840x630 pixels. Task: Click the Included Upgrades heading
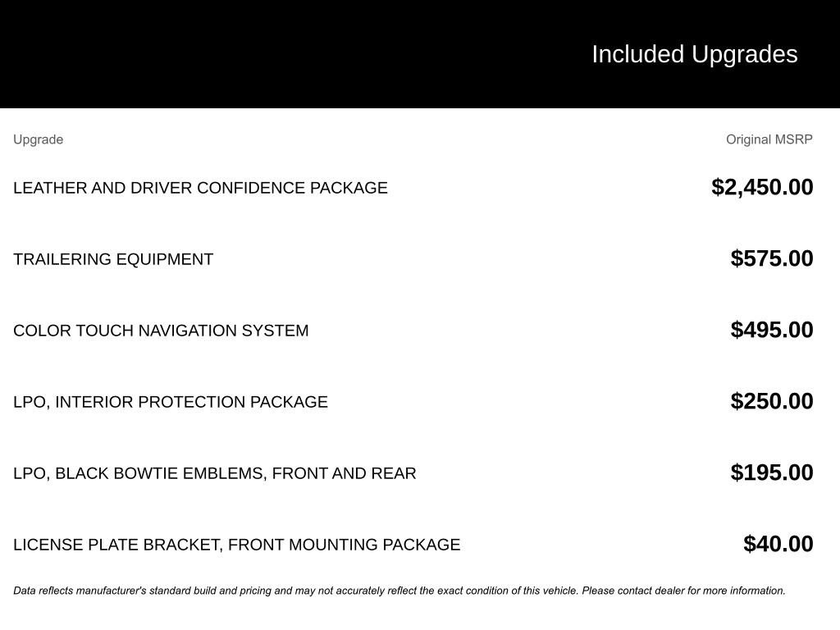(x=694, y=54)
